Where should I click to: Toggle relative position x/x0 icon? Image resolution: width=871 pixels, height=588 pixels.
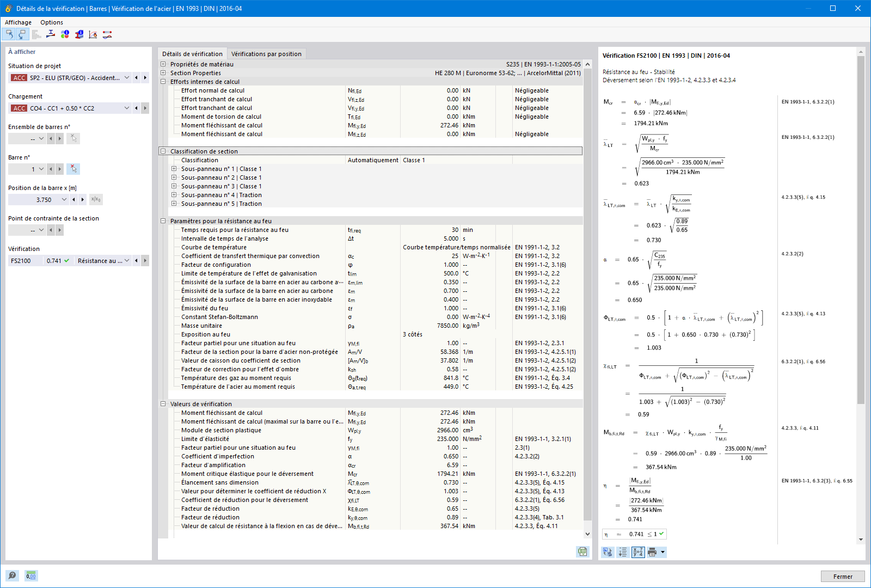coord(96,200)
